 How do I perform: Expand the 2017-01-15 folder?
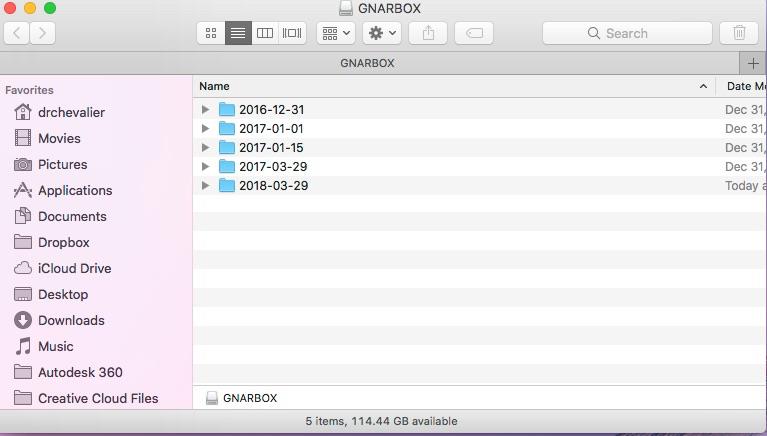click(x=205, y=148)
